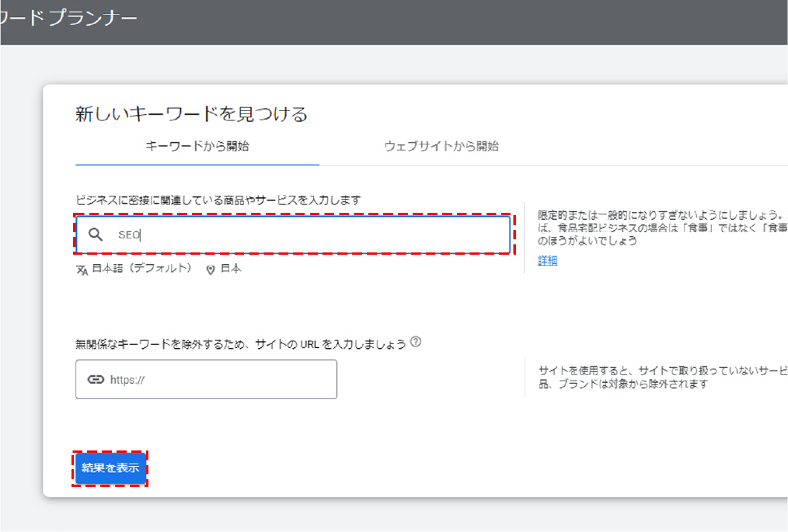Click the 新しいキーワードを見つける heading

point(191,114)
